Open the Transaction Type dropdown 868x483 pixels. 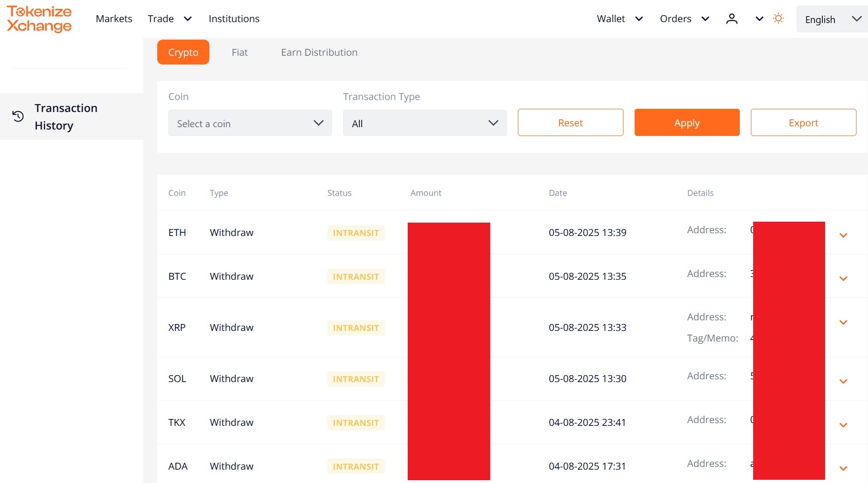tap(425, 123)
